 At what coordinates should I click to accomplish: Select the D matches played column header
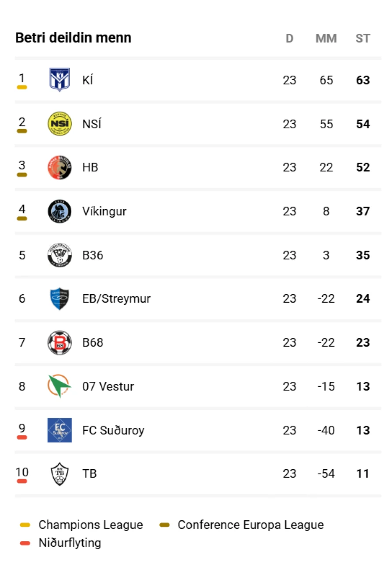289,38
